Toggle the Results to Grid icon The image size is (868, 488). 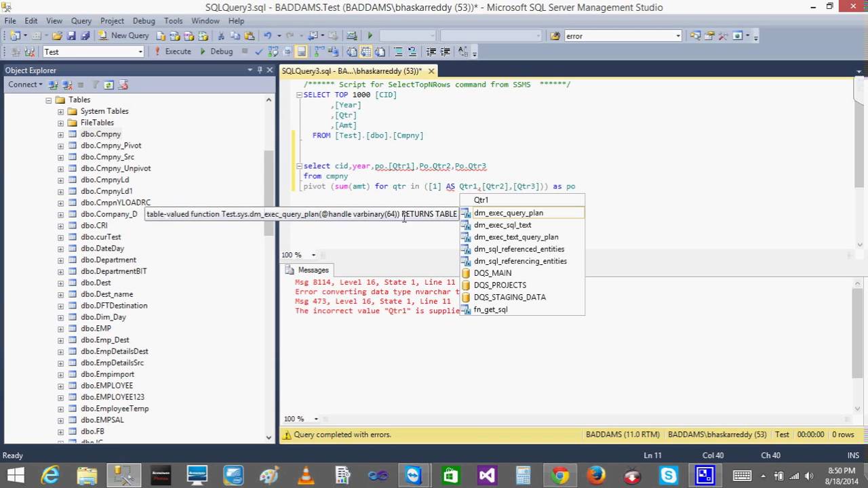click(366, 52)
